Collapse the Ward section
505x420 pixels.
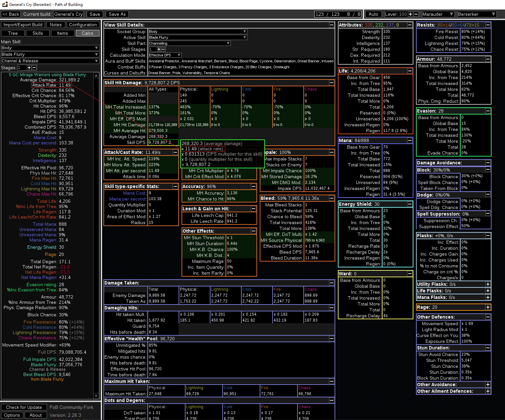pyautogui.click(x=410, y=274)
